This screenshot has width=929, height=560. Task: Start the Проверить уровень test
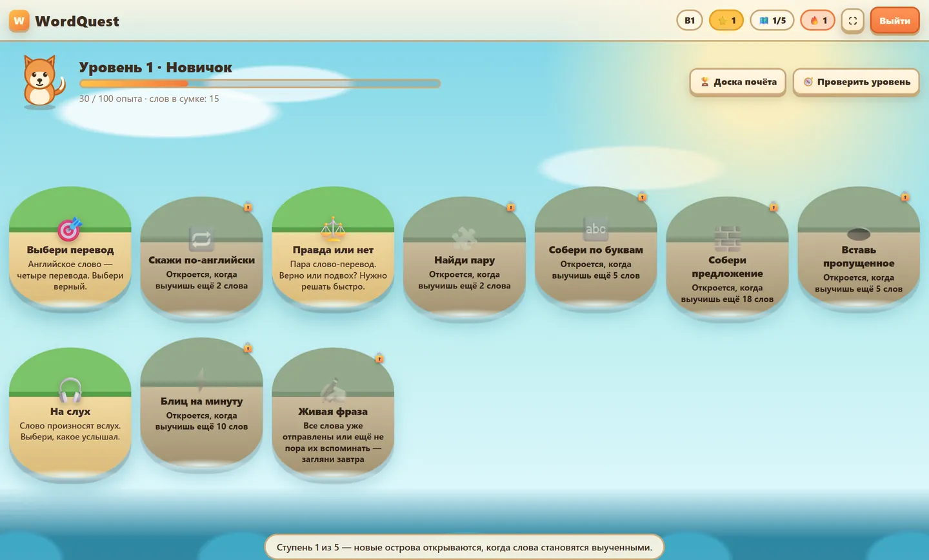856,82
